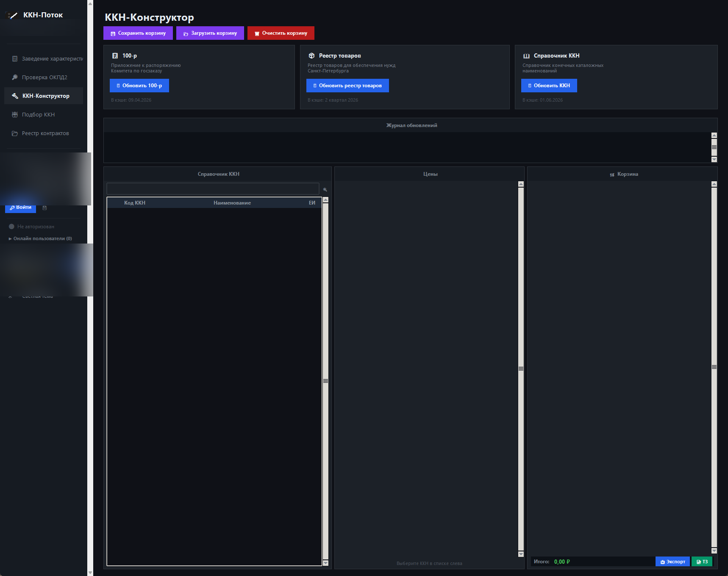Click Обновить 100-р button
728x576 pixels.
139,86
